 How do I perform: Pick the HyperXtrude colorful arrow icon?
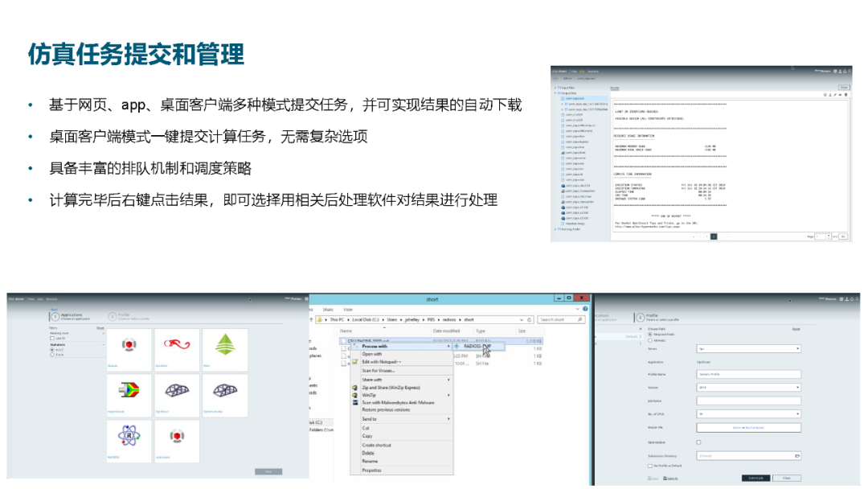click(129, 390)
